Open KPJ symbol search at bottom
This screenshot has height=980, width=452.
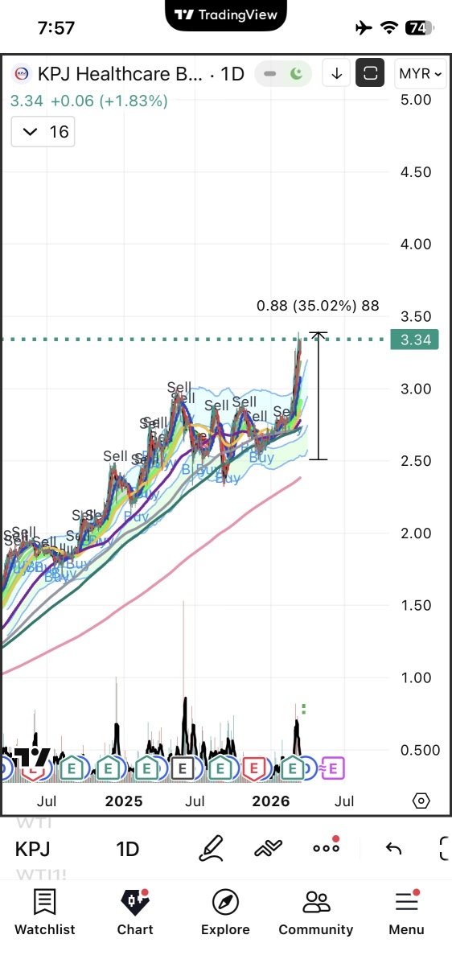coord(32,849)
